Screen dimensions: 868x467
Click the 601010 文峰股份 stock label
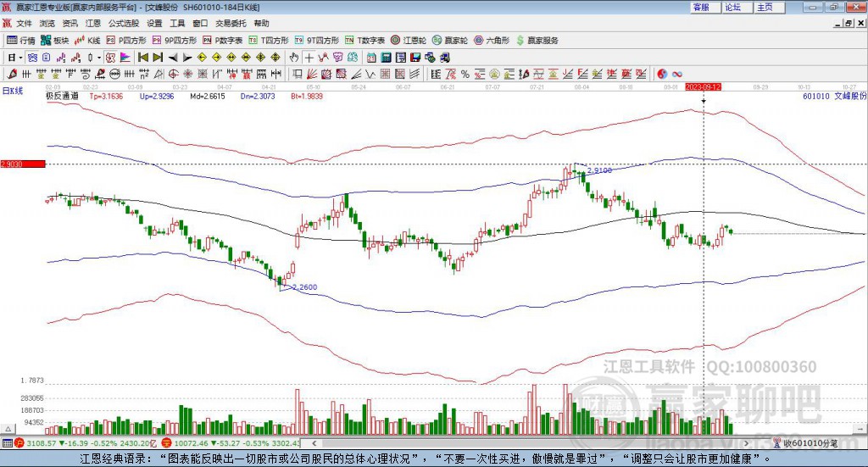(834, 96)
